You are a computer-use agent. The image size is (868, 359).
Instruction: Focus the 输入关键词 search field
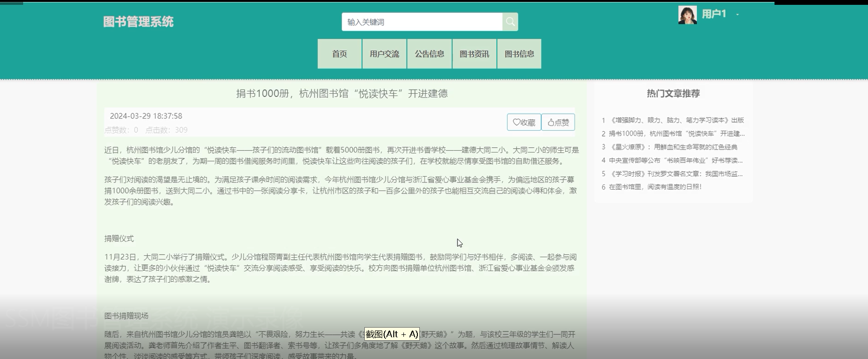(x=422, y=22)
